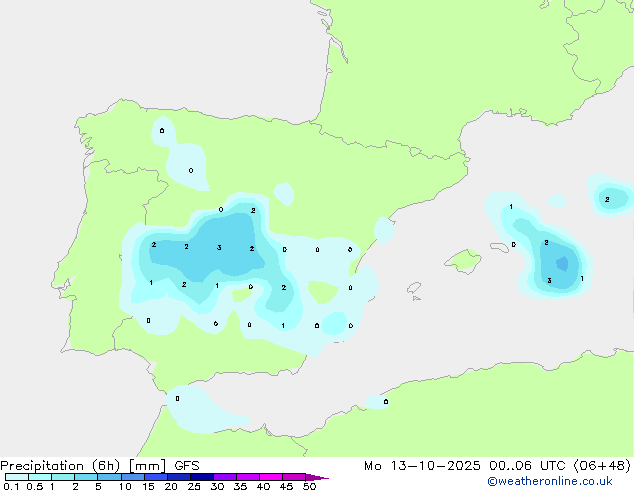Image resolution: width=634 pixels, height=490 pixels.
Task: Click the 10 to 15 mm legend swatch
Action: 133,477
